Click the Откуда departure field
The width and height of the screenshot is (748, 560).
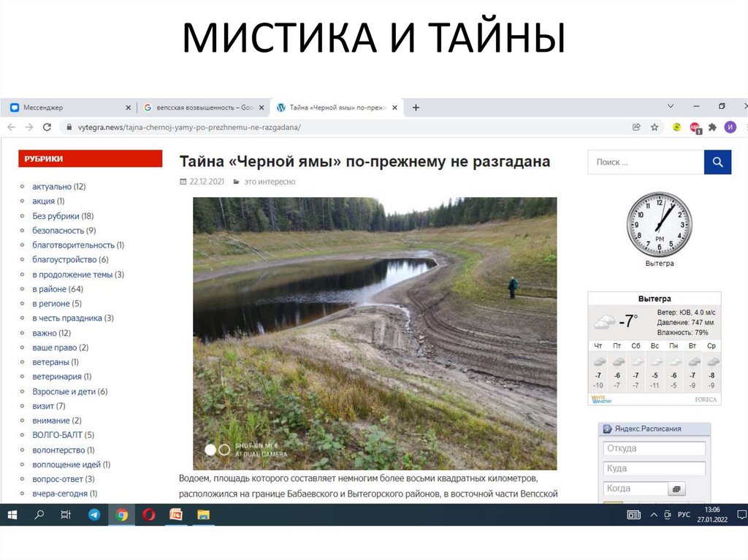tap(654, 448)
